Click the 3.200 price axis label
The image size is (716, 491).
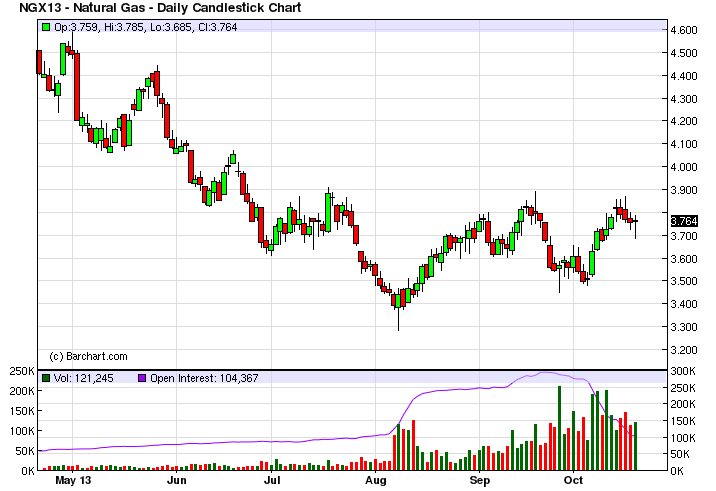pyautogui.click(x=684, y=350)
